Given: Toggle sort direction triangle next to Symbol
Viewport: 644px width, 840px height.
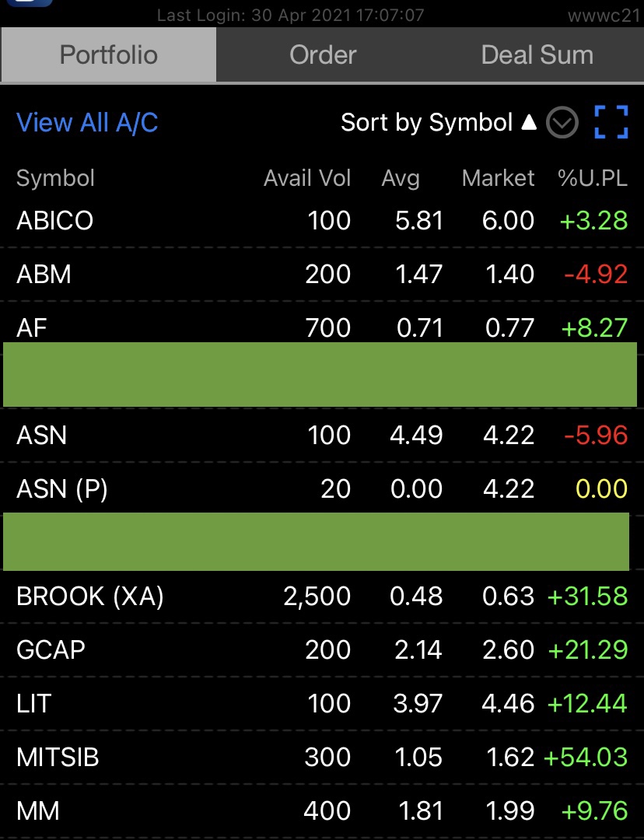Looking at the screenshot, I should [529, 122].
